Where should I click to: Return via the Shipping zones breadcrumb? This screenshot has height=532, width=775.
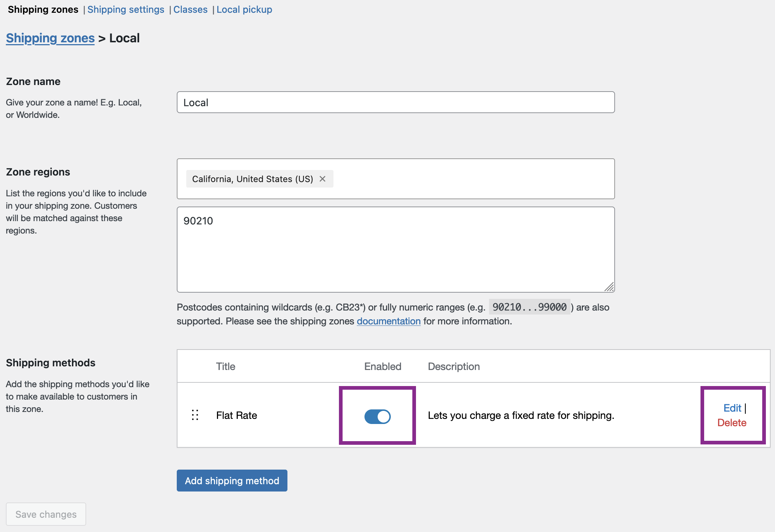pyautogui.click(x=50, y=38)
